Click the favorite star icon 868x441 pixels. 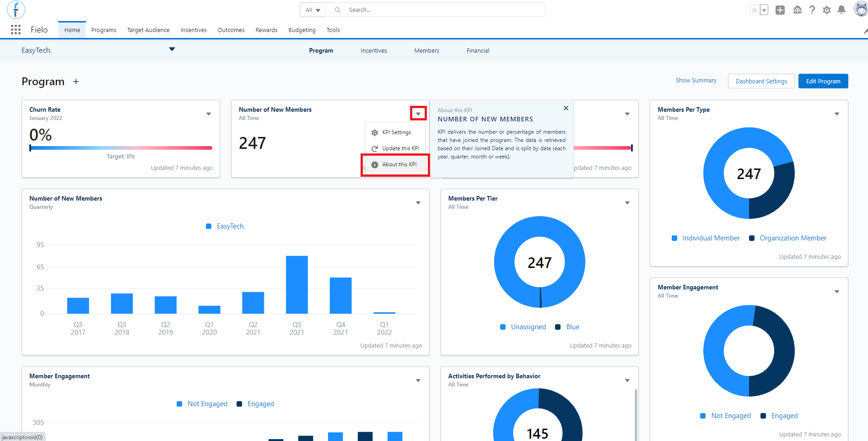[754, 10]
